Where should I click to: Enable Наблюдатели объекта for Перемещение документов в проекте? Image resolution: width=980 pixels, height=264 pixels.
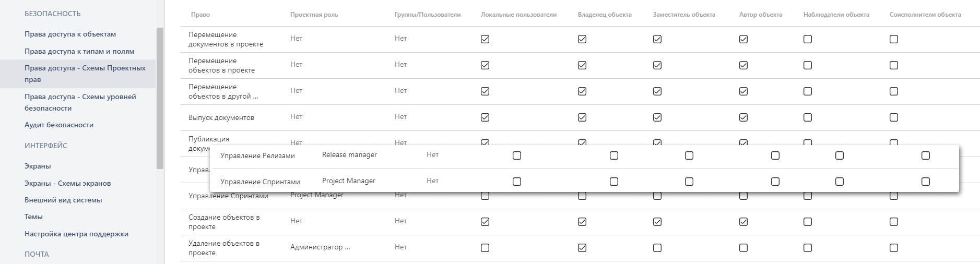tap(808, 39)
